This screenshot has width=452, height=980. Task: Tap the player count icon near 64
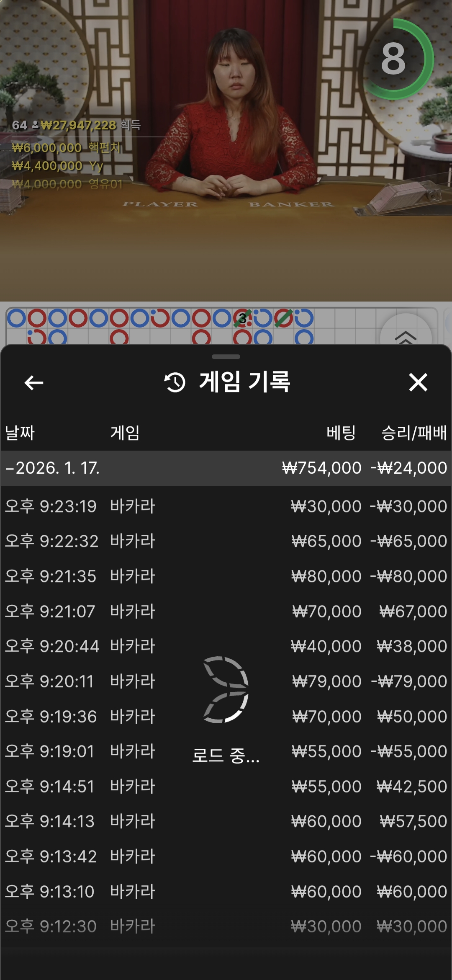(36, 125)
